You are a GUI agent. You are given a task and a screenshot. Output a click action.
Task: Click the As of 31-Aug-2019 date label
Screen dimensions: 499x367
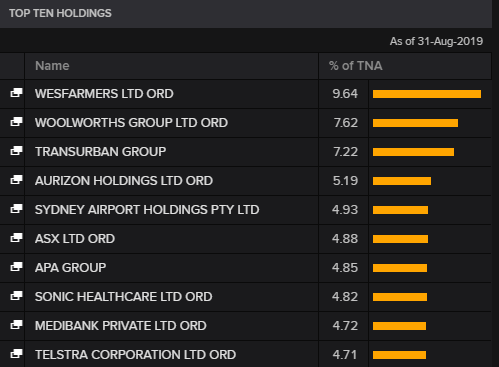click(436, 41)
